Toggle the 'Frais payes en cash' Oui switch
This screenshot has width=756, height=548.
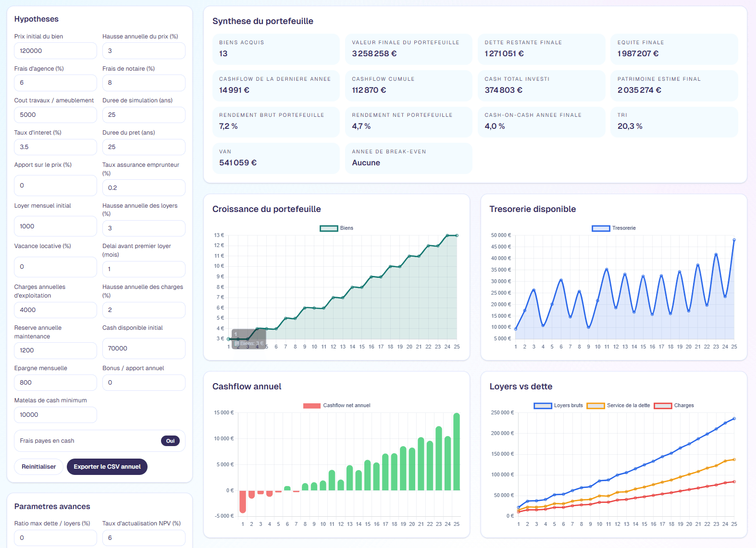tap(170, 441)
